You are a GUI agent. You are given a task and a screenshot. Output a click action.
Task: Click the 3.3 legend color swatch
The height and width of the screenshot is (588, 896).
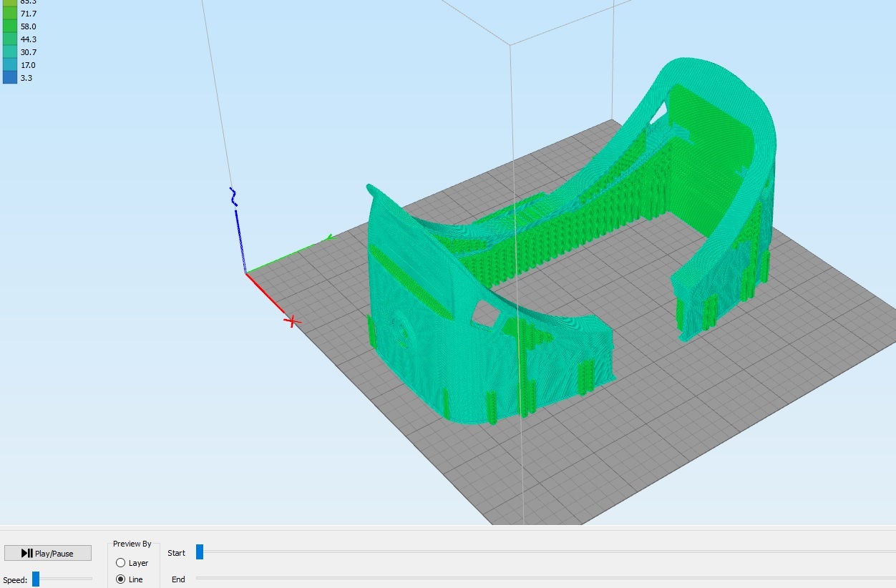click(10, 78)
